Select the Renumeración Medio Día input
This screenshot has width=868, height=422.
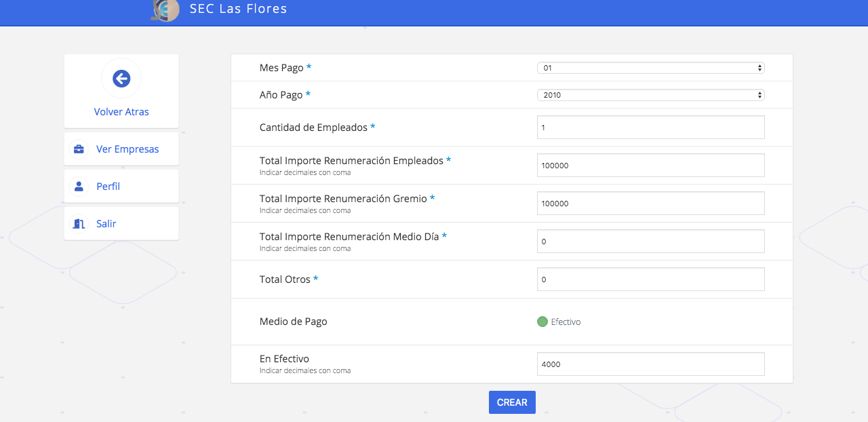coord(650,242)
